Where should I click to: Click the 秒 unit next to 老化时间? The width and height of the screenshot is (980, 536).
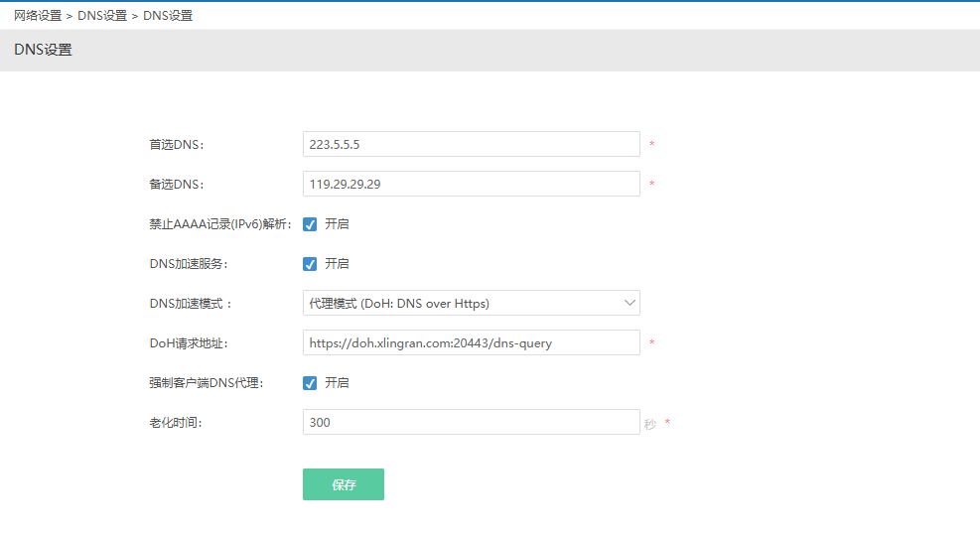point(650,424)
